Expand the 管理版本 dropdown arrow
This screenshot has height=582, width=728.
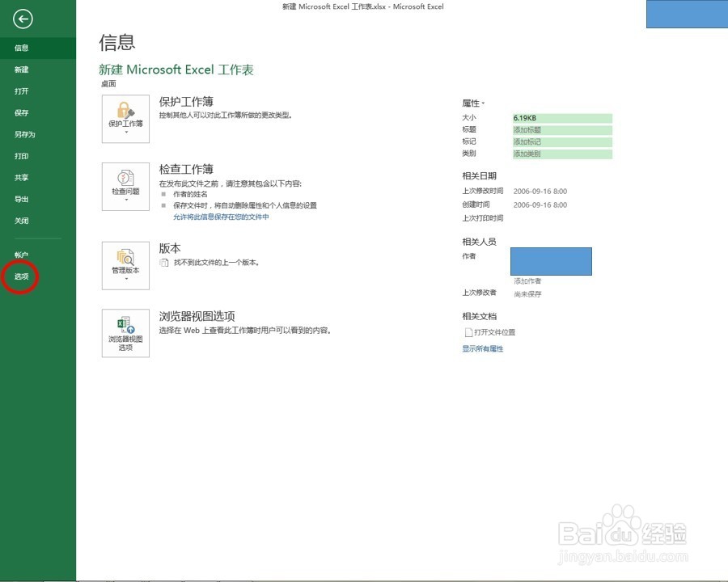[x=126, y=279]
